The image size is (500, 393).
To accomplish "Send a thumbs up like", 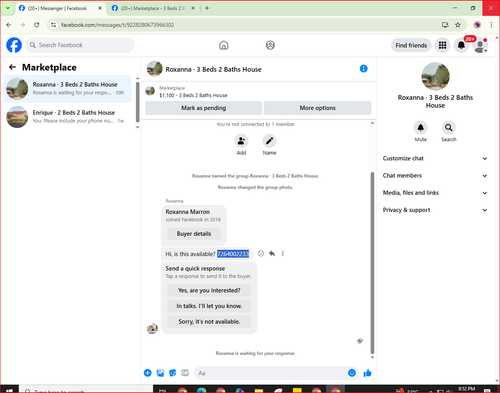I will [x=368, y=373].
